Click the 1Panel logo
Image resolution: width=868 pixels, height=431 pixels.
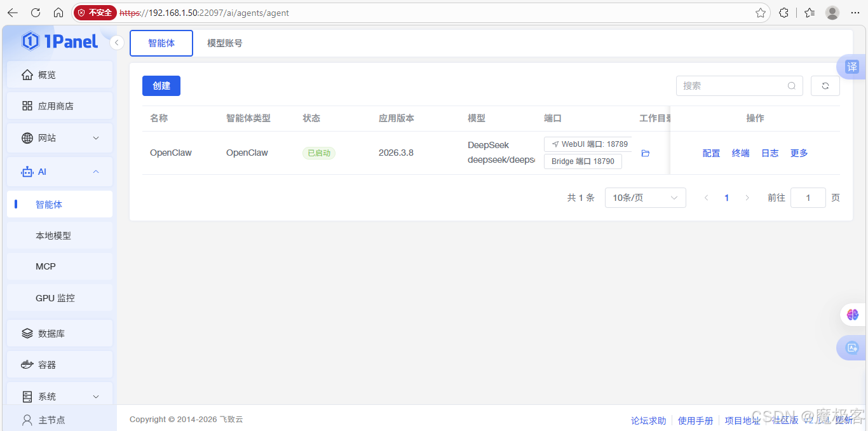coord(60,41)
